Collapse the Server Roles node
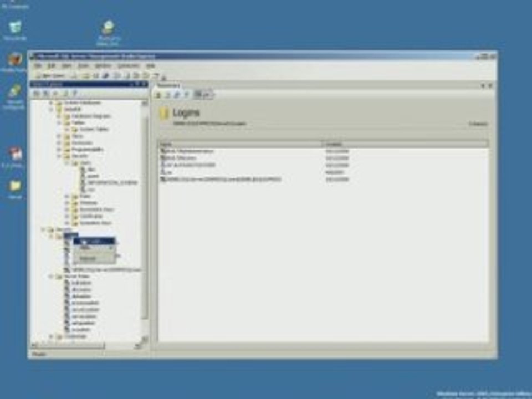This screenshot has width=532, height=399. (51, 277)
